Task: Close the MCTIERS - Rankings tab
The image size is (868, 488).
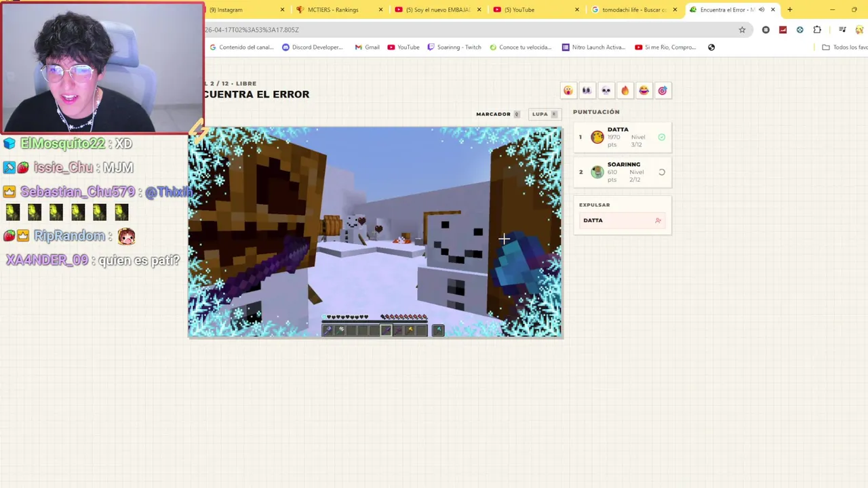Action: click(x=380, y=9)
